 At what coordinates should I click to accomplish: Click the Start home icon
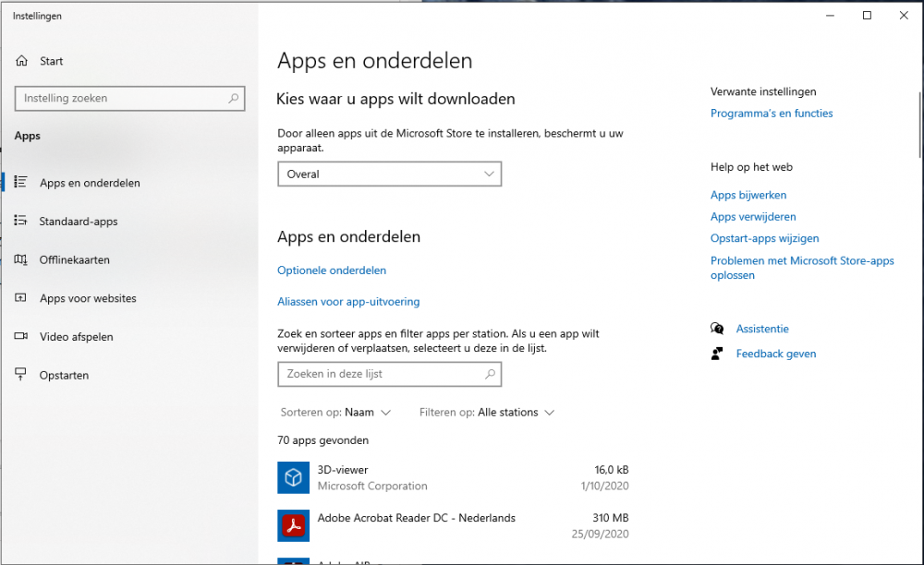[21, 61]
